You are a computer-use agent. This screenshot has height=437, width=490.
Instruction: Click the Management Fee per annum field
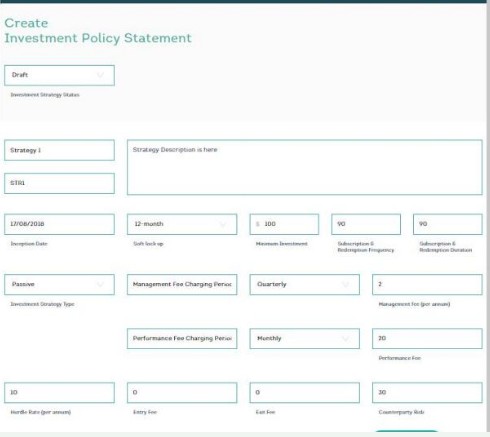pyautogui.click(x=427, y=285)
